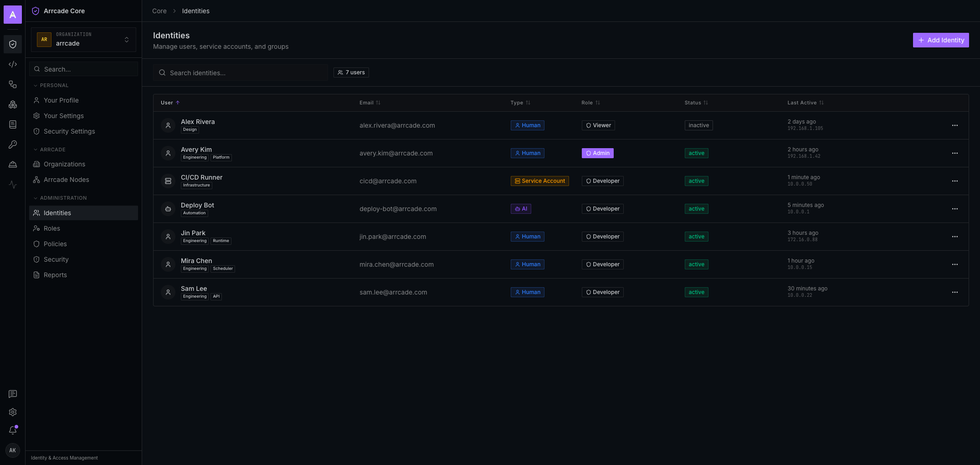Viewport: 980px width, 465px height.
Task: Open the code brackets icon in rail
Action: 13,64
